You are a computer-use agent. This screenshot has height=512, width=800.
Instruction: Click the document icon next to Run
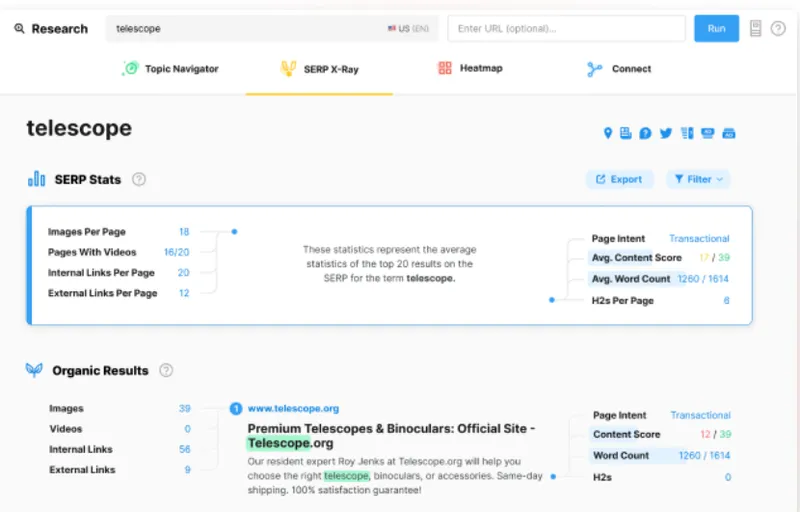[x=756, y=29]
